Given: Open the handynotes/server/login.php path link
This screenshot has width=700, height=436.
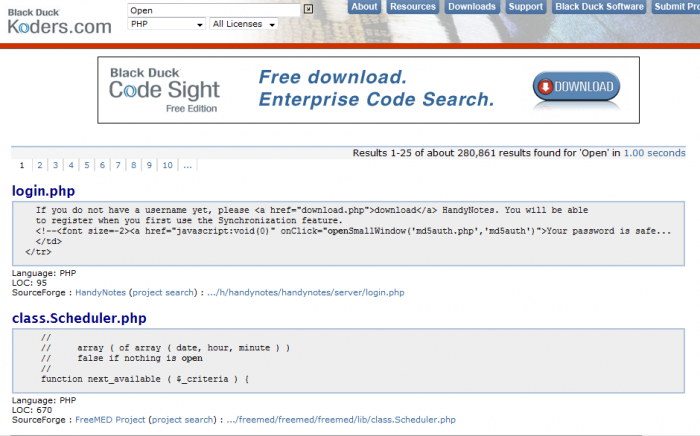Looking at the screenshot, I should pyautogui.click(x=306, y=293).
